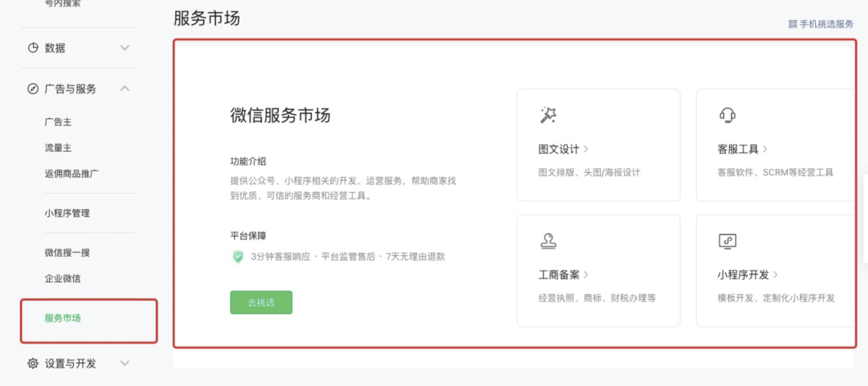Click the text 经营执照、商标、财税办理等
868x386 pixels.
point(596,298)
